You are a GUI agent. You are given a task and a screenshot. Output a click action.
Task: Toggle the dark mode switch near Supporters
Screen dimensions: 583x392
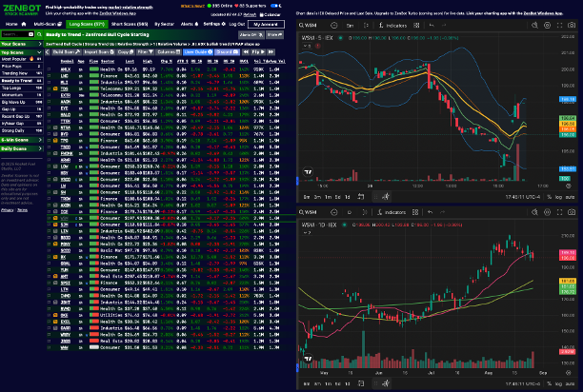point(276,6)
